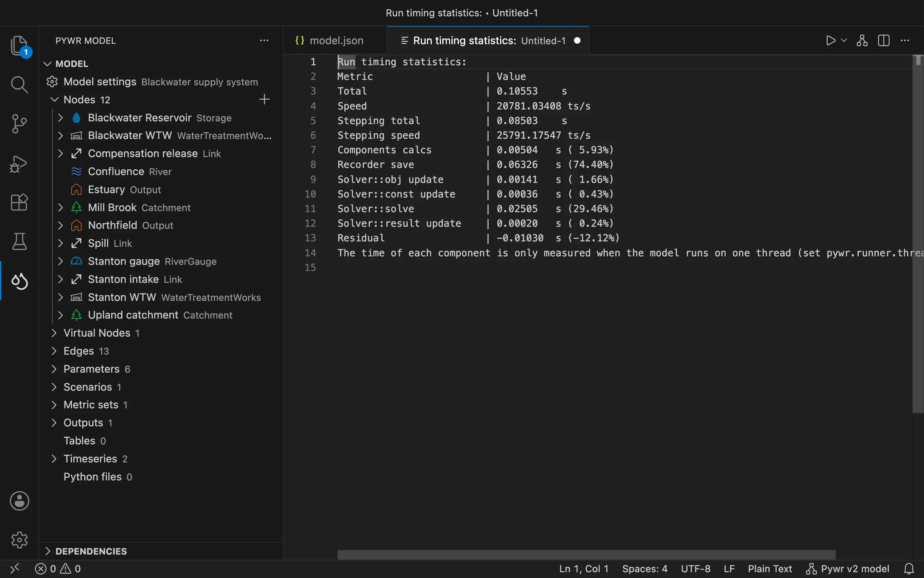924x578 pixels.
Task: Open the Search view icon
Action: coord(19,84)
